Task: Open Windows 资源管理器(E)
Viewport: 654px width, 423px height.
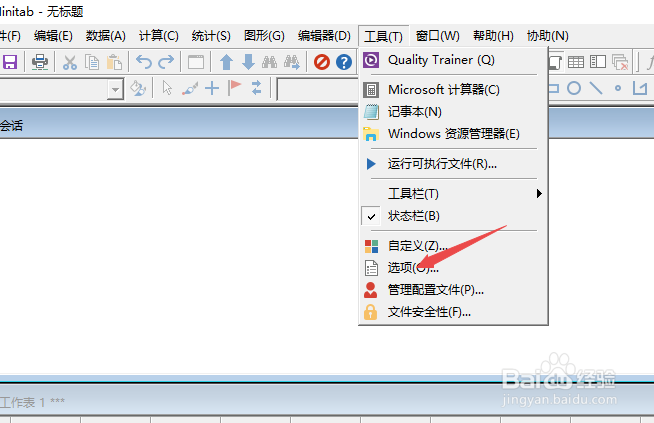Action: point(453,134)
